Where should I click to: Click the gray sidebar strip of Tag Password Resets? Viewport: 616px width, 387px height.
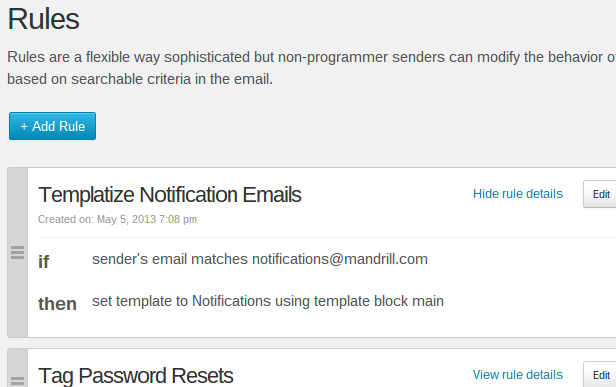pyautogui.click(x=18, y=368)
